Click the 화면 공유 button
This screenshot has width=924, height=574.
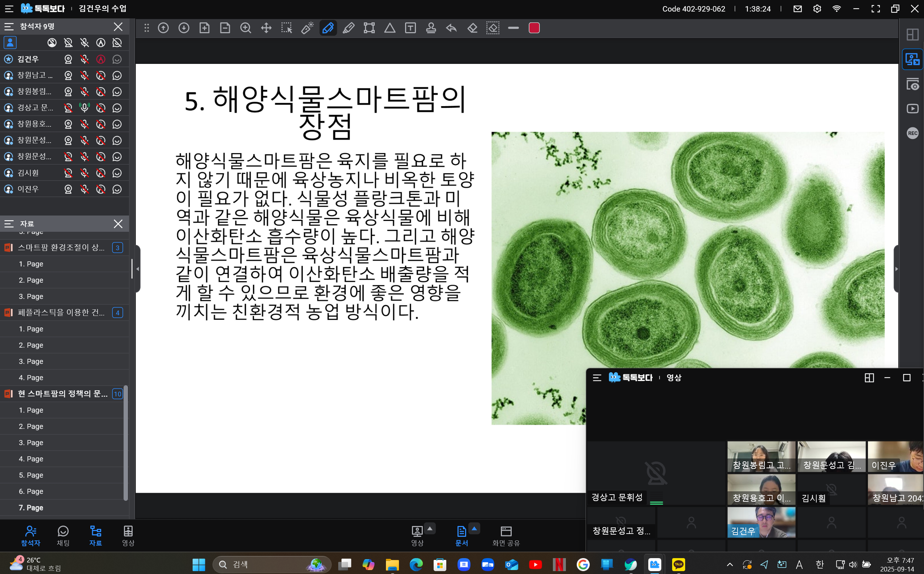click(506, 535)
